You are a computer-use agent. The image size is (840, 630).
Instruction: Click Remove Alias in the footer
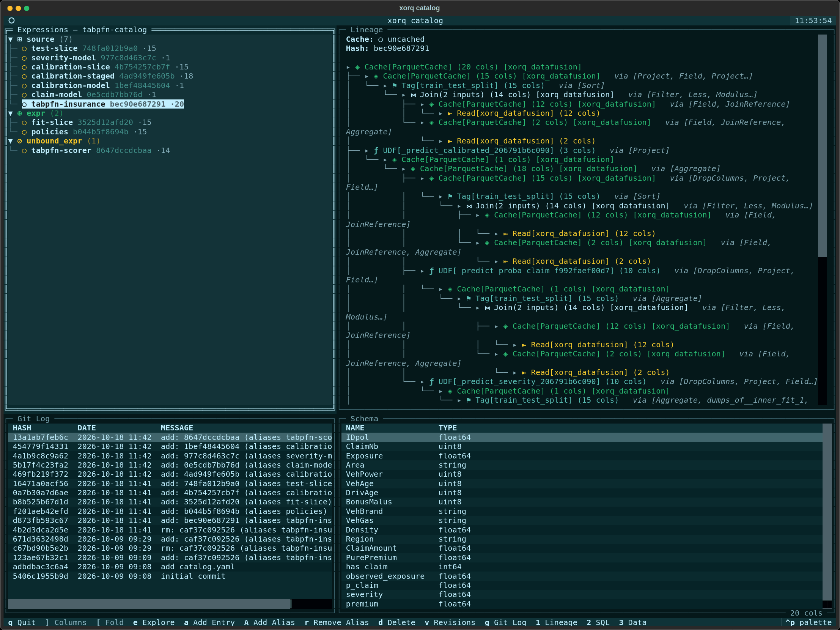[337, 622]
